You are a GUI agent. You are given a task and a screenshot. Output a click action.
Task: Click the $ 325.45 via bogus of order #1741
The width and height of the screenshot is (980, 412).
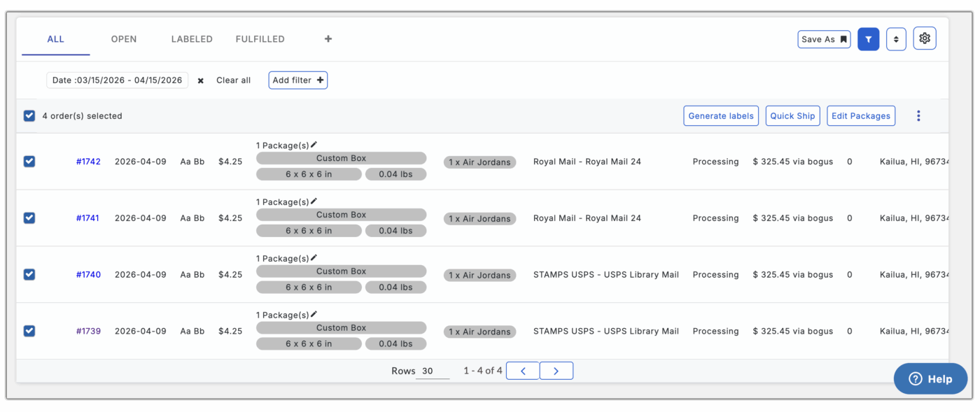[x=793, y=218]
